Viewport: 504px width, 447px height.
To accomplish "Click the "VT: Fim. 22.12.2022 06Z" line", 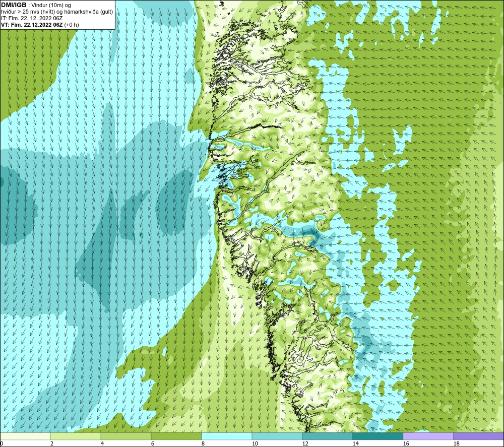I will click(32, 25).
